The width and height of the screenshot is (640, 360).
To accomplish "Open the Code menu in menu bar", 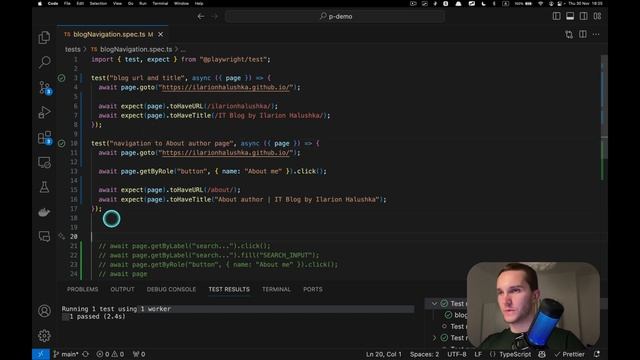I will point(53,3).
